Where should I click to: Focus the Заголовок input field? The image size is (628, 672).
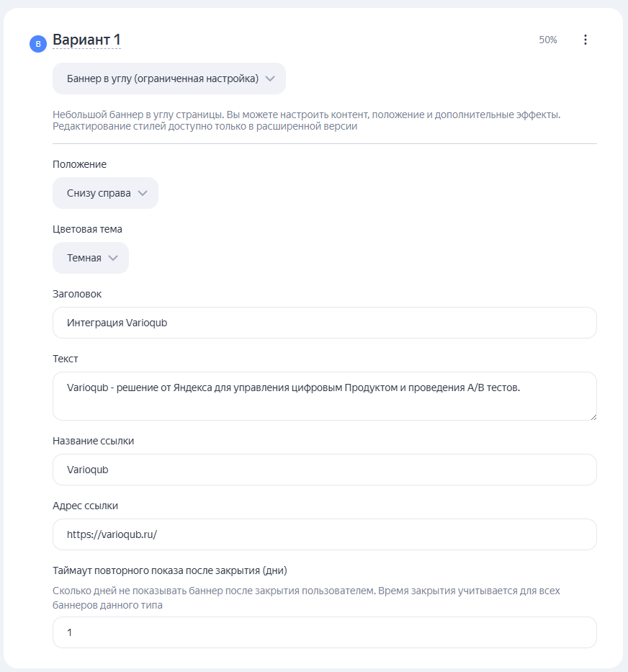(325, 323)
